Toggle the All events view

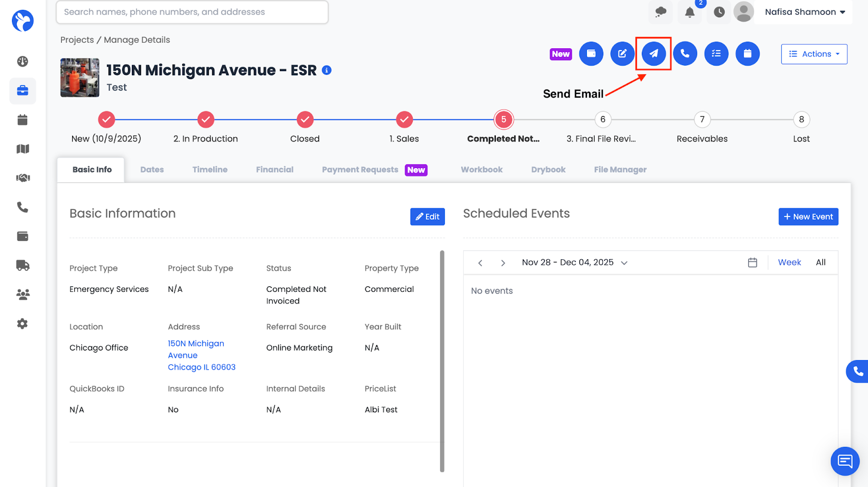(820, 262)
